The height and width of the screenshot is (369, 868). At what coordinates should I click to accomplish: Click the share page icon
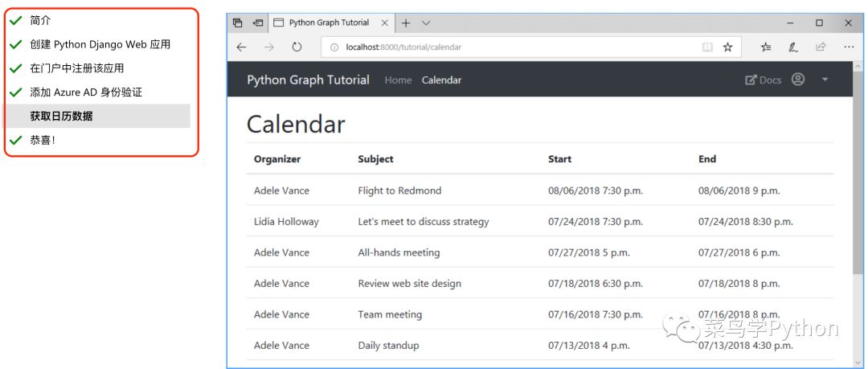(821, 47)
